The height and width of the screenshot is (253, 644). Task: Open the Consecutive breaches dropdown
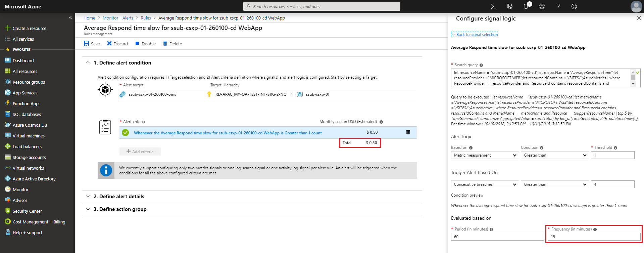485,184
